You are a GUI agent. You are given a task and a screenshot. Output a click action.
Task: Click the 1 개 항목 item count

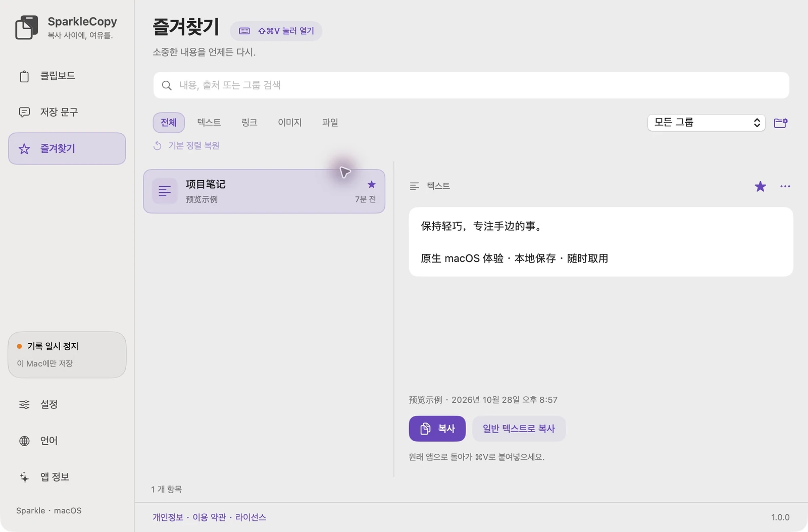167,489
